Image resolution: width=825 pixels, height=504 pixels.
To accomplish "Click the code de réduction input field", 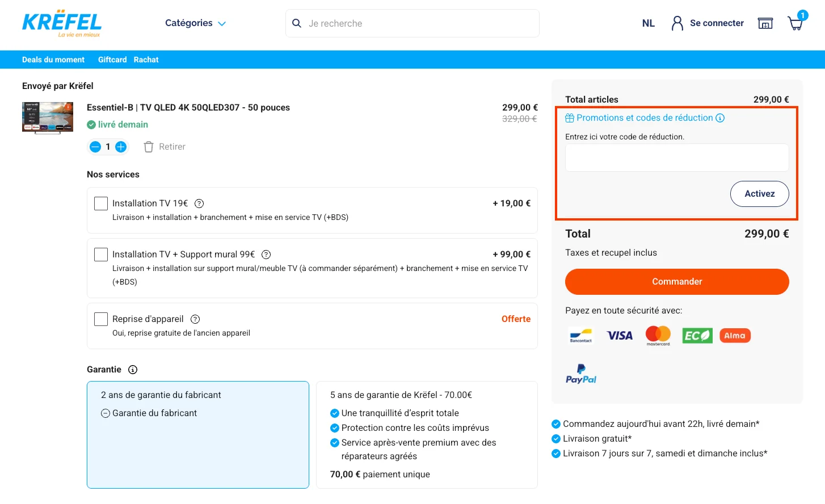I will coord(677,158).
